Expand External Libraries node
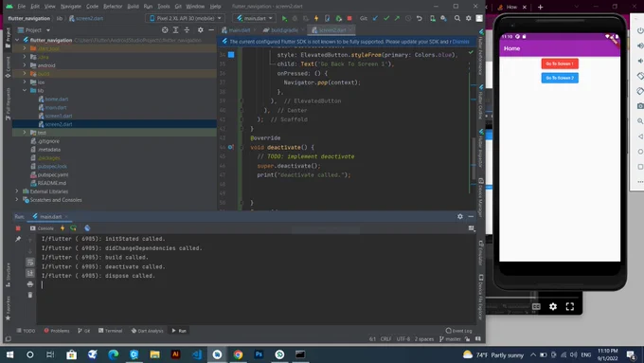 [17, 191]
